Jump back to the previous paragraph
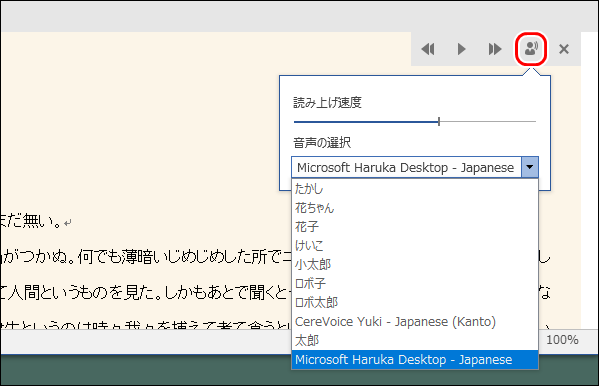The width and height of the screenshot is (599, 386). 428,49
